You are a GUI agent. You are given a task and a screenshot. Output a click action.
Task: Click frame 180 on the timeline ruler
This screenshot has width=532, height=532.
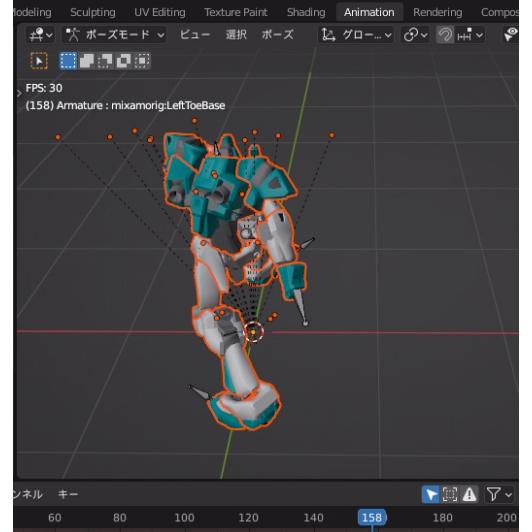point(442,517)
